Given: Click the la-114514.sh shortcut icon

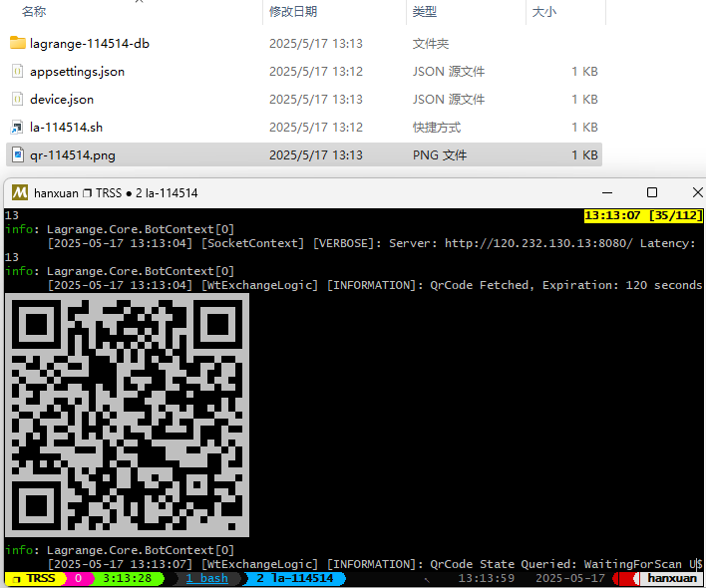Looking at the screenshot, I should (x=17, y=128).
